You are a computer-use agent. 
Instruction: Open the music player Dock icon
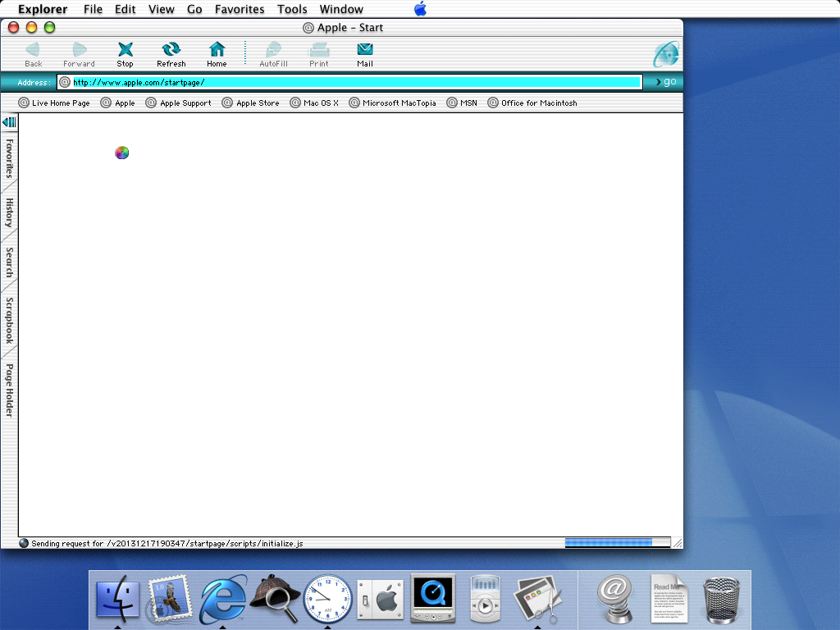click(486, 599)
